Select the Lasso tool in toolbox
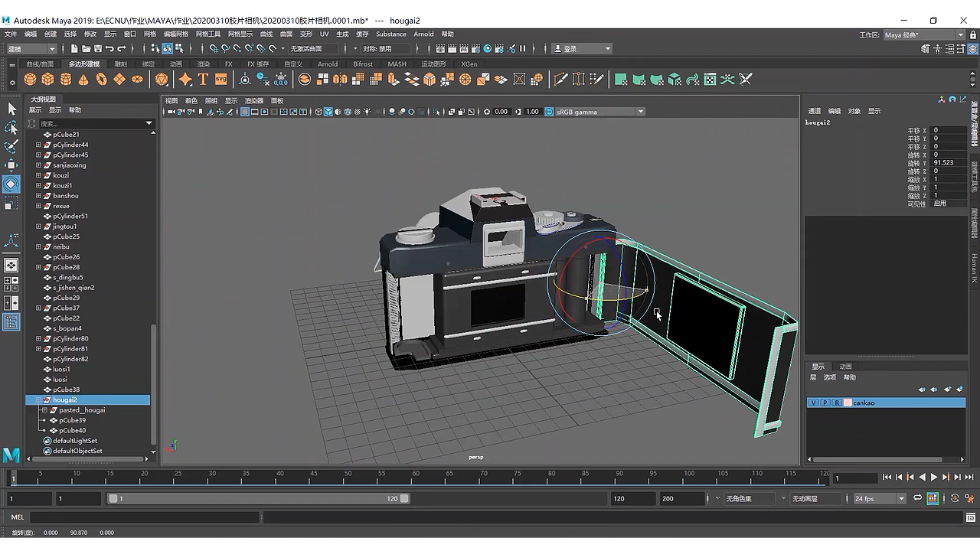980x551 pixels. (11, 128)
